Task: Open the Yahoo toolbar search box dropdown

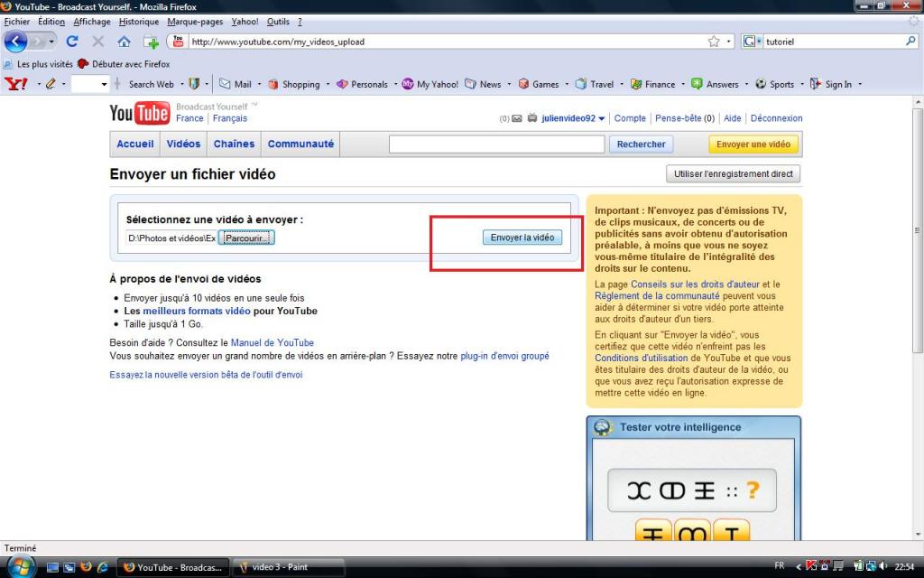Action: 105,84
